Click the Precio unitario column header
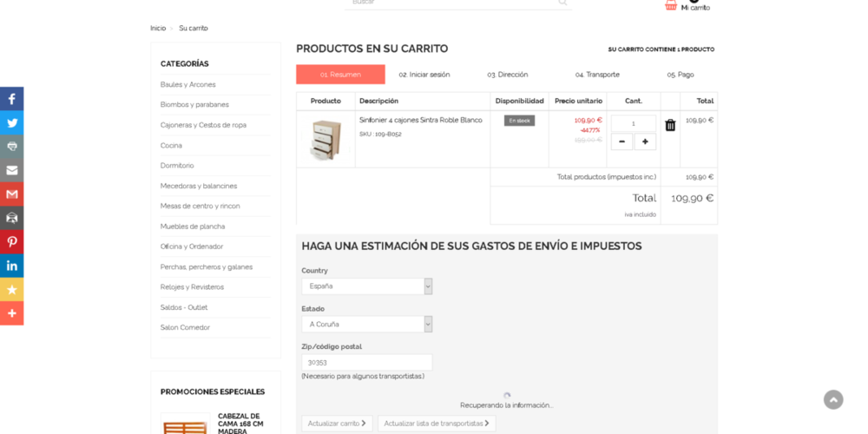The width and height of the screenshot is (868, 434). coord(578,102)
